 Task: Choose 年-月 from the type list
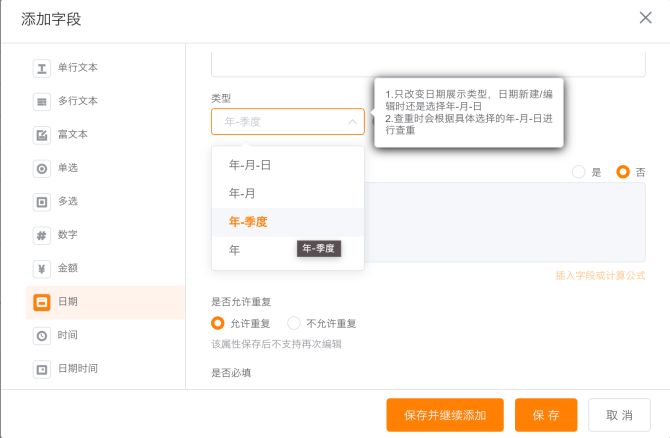pos(244,193)
